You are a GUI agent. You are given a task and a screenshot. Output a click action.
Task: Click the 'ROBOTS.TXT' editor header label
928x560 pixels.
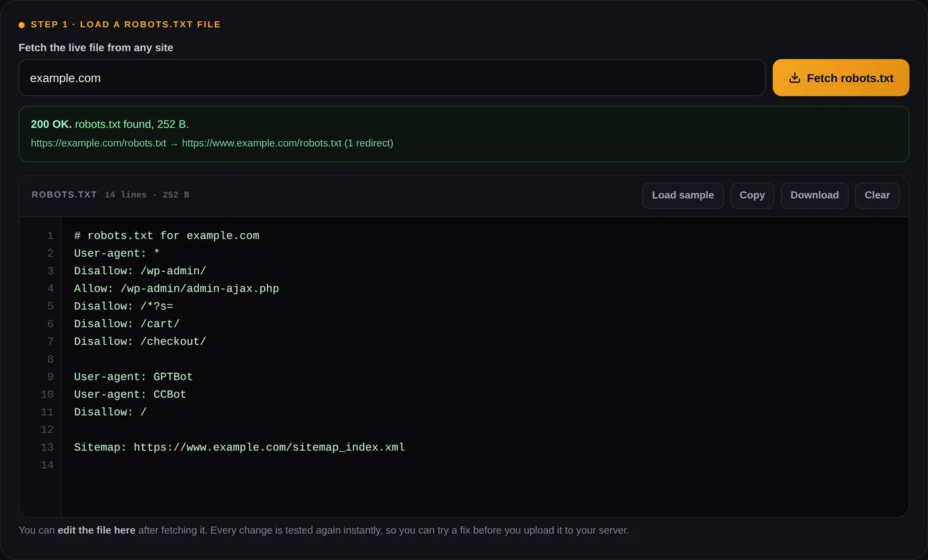(64, 195)
